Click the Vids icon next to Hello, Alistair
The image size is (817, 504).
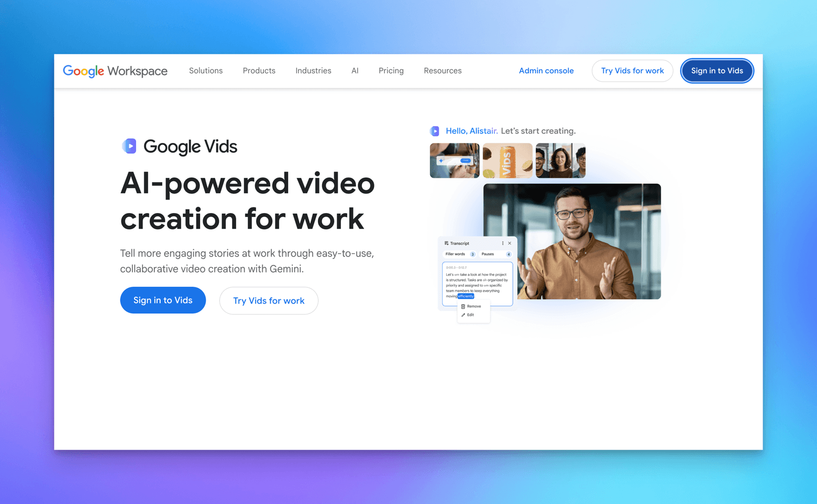pyautogui.click(x=435, y=131)
